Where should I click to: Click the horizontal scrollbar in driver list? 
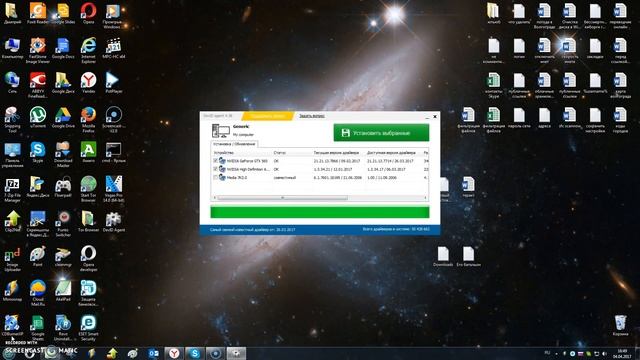282,198
